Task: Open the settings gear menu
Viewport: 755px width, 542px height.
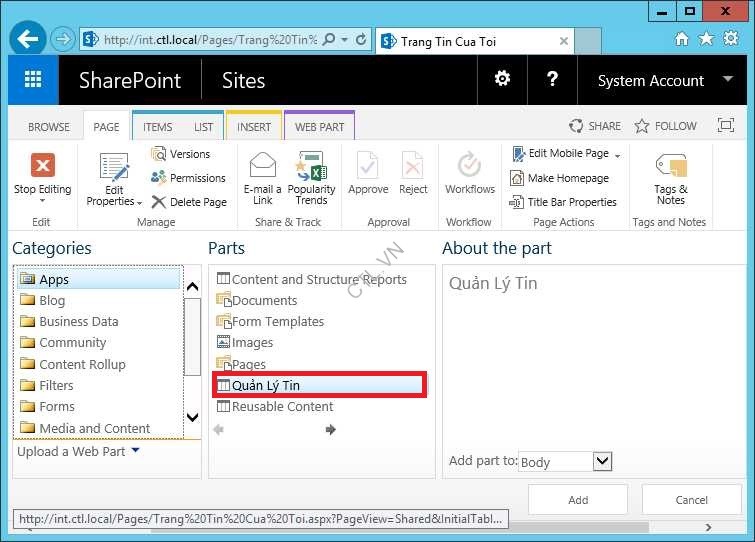Action: pos(502,80)
